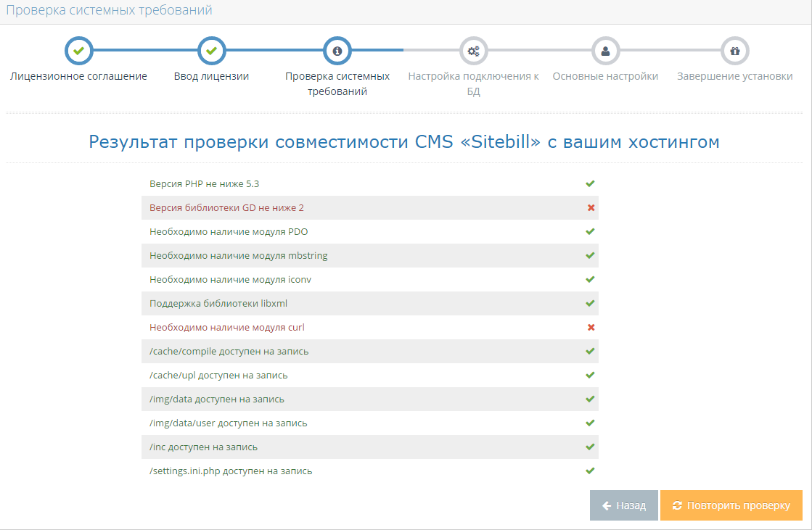Click the text /cache/compile доступен на запись
Image resolution: width=812 pixels, height=530 pixels.
[x=229, y=352]
